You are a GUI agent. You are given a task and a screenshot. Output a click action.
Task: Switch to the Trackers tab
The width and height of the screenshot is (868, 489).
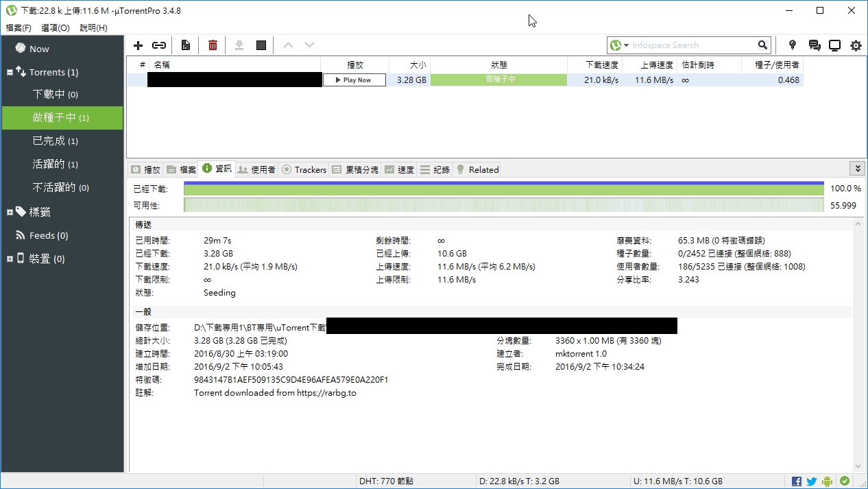click(x=304, y=169)
